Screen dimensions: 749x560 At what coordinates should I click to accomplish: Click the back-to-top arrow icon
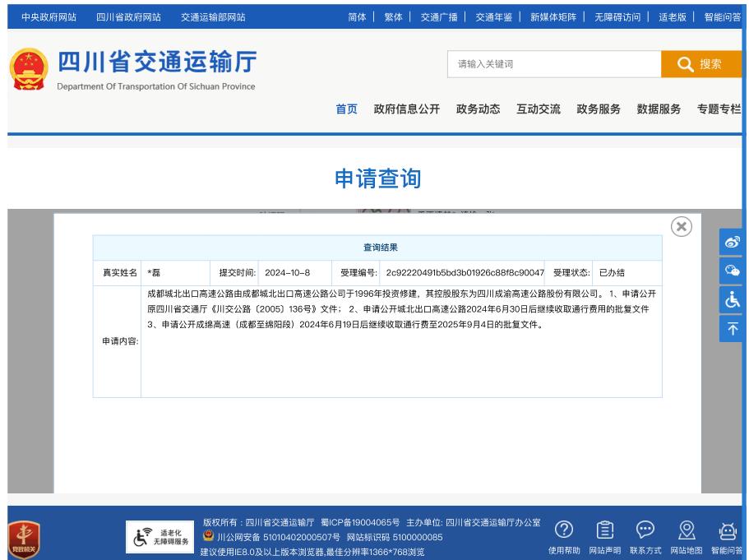click(731, 329)
